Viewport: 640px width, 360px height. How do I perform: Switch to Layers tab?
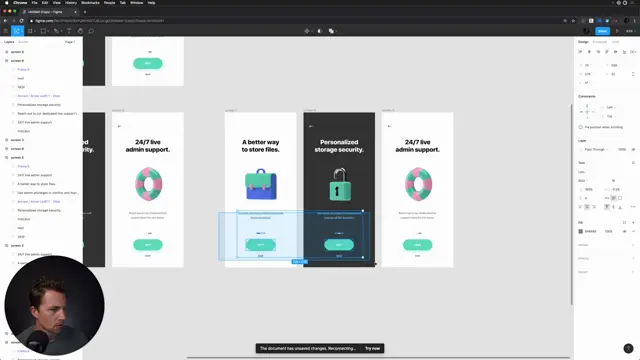[9, 42]
